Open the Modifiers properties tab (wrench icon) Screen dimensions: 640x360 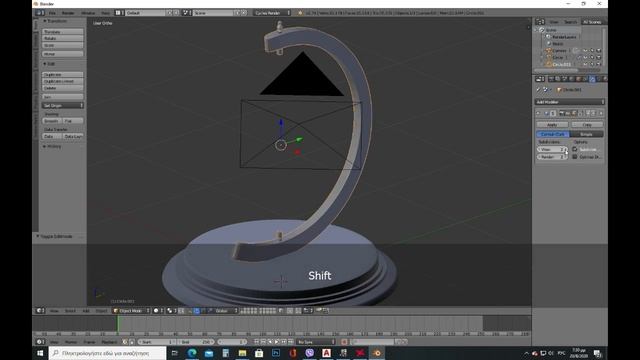592,79
